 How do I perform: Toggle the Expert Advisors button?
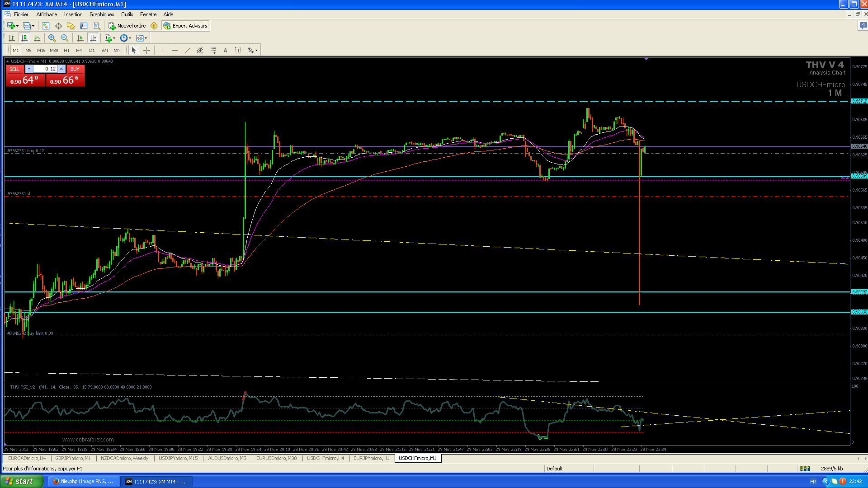[x=186, y=26]
